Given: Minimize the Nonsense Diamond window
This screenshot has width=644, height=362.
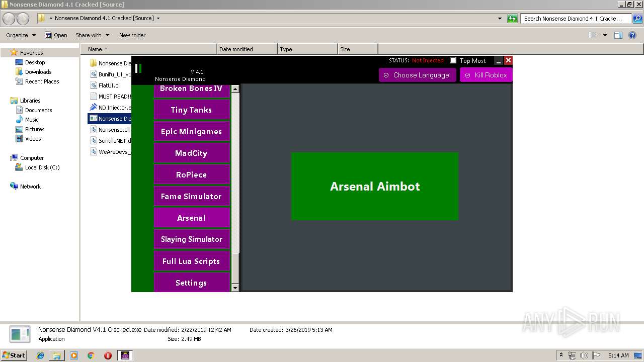Looking at the screenshot, I should pyautogui.click(x=499, y=61).
